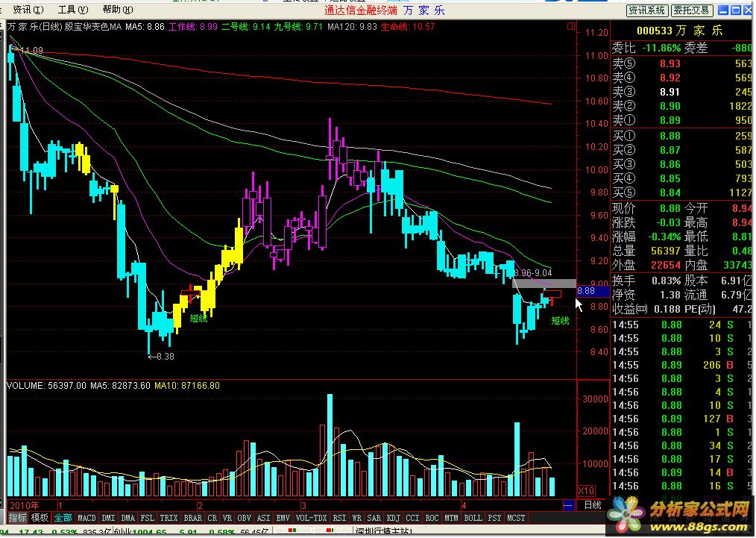Switch to the CCI indicator
756x538 pixels.
(413, 518)
